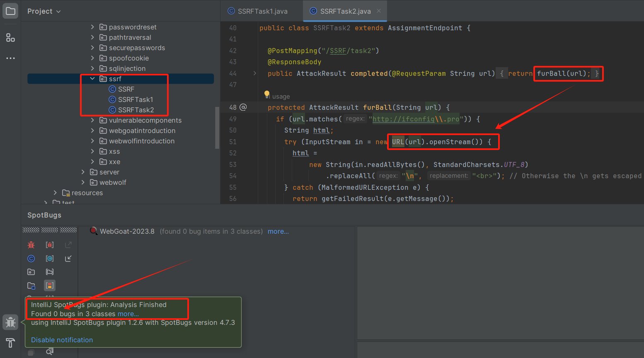
Task: Expand the xss package
Action: pyautogui.click(x=92, y=151)
